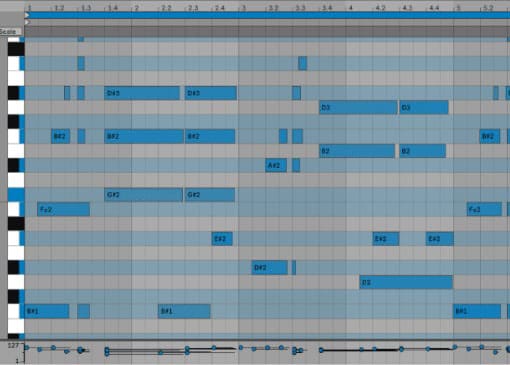Select the B#1 note at bar 5

coord(477,311)
